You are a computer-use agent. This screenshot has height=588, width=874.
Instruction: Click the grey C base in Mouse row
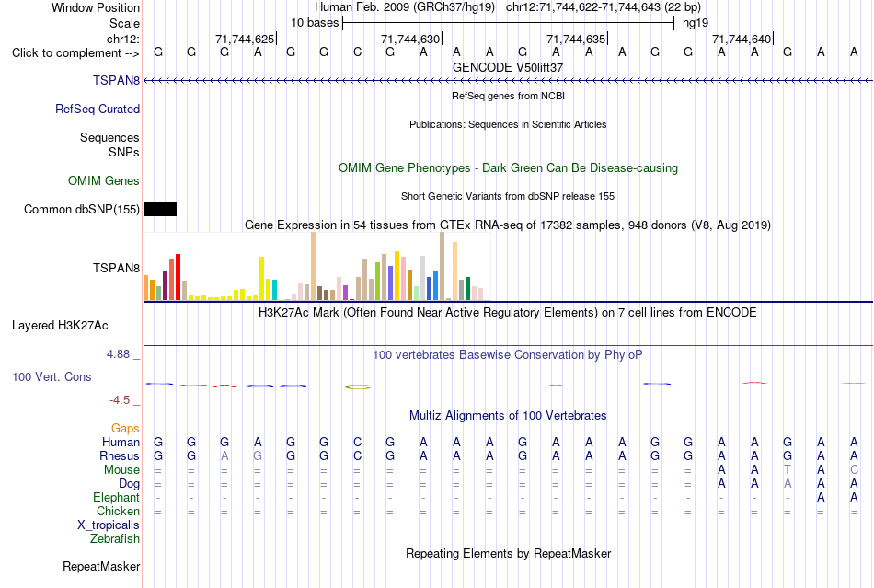[854, 470]
